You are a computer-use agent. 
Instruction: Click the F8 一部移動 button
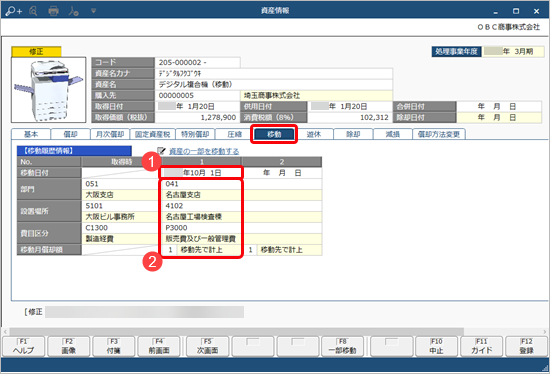[342, 346]
